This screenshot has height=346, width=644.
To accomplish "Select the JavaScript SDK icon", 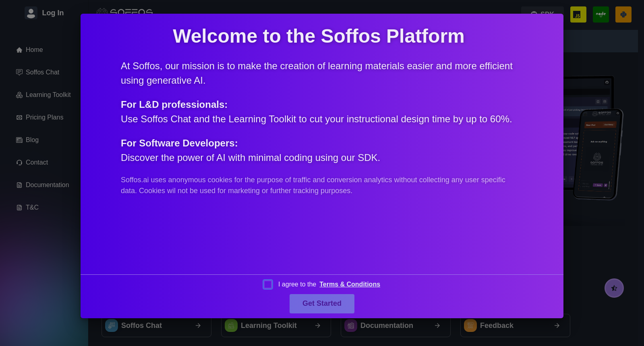I will [x=578, y=14].
